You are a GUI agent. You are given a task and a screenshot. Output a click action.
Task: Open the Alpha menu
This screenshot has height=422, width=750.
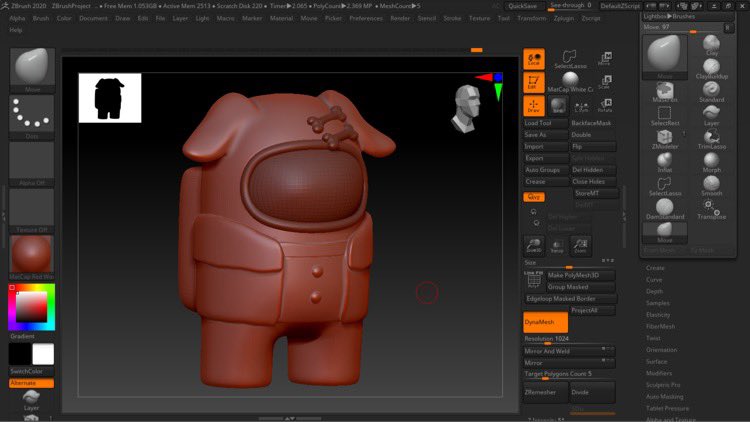coord(17,18)
